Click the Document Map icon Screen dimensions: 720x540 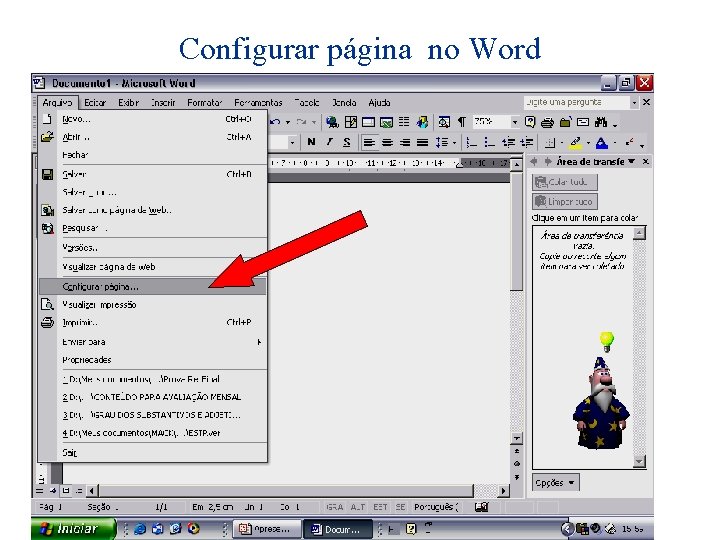click(444, 122)
